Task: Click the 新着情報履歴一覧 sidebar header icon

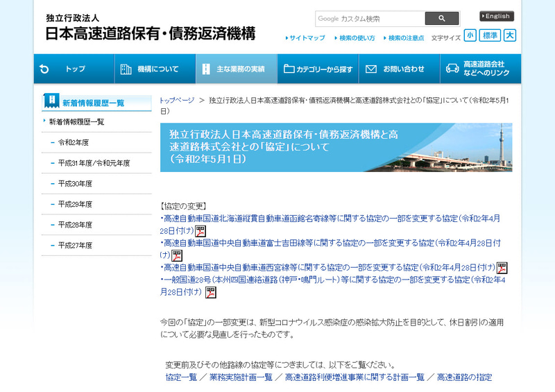Action: coord(51,101)
